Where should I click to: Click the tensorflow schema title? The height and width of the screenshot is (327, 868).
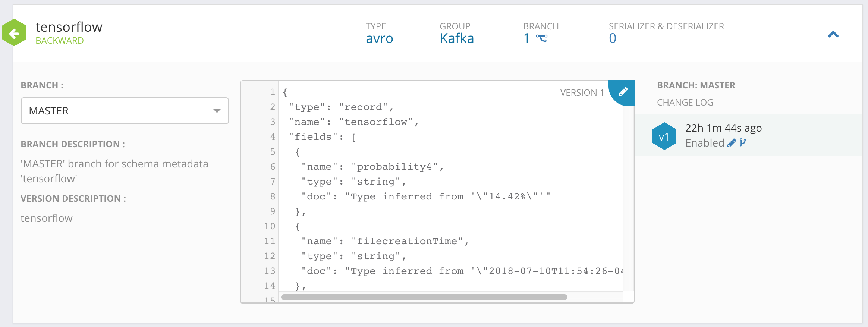[69, 27]
